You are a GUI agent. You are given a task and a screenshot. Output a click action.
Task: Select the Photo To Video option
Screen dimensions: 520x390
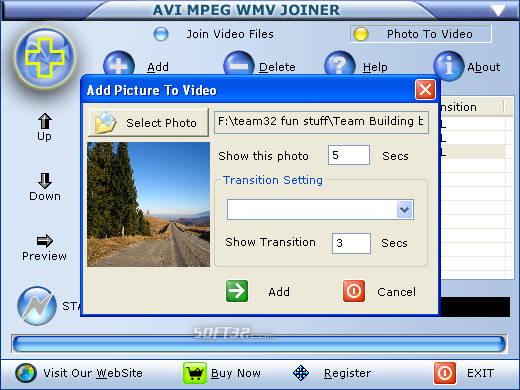tap(421, 34)
